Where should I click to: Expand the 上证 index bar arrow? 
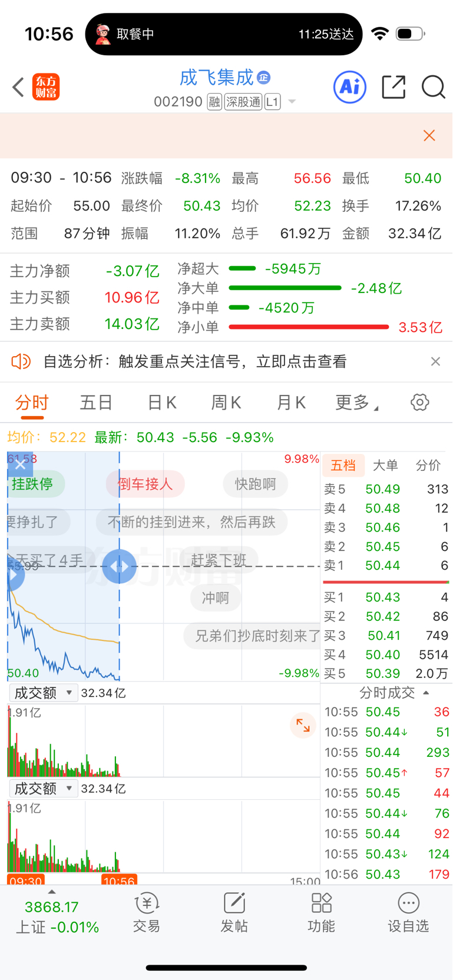[x=52, y=892]
